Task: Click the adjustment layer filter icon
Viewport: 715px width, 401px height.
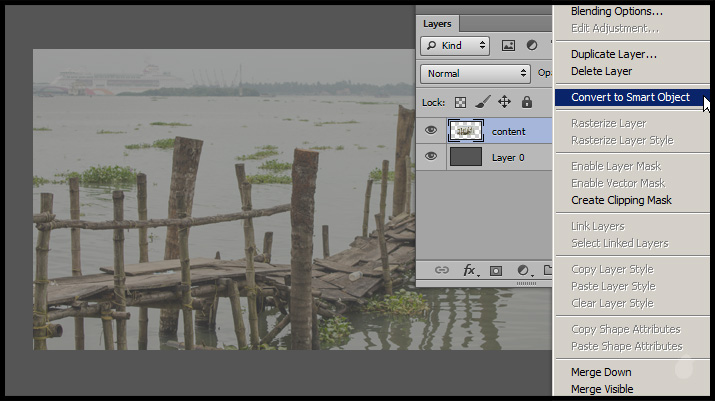Action: (532, 45)
